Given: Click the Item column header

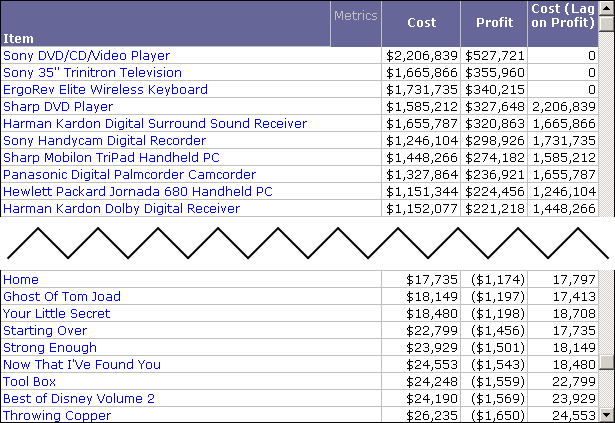Looking at the screenshot, I should (x=18, y=39).
